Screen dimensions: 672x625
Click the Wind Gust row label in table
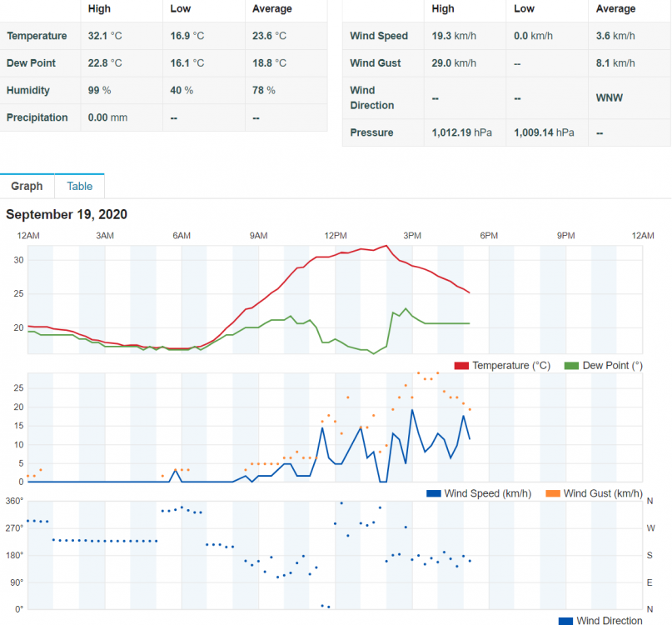pos(376,63)
